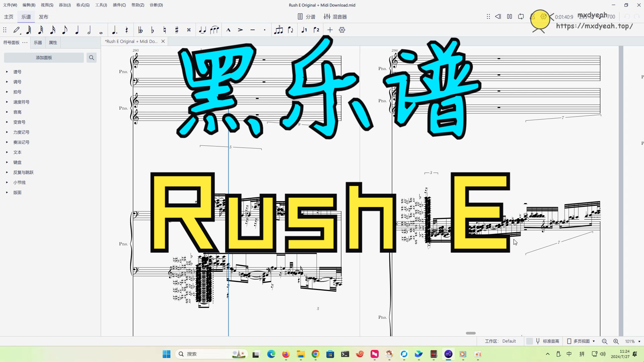The height and width of the screenshot is (362, 644).
Task: Apply the sharp accidental
Action: (176, 30)
